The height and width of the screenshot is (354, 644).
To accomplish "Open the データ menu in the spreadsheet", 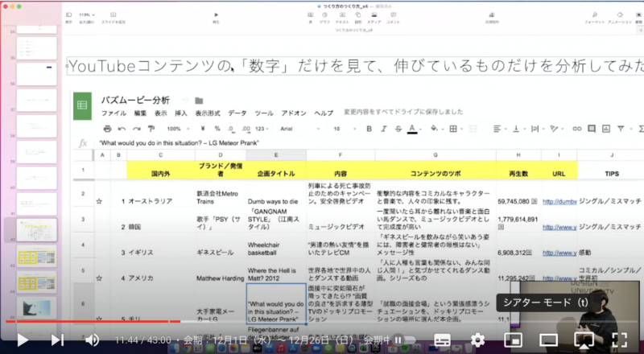I will tap(237, 113).
